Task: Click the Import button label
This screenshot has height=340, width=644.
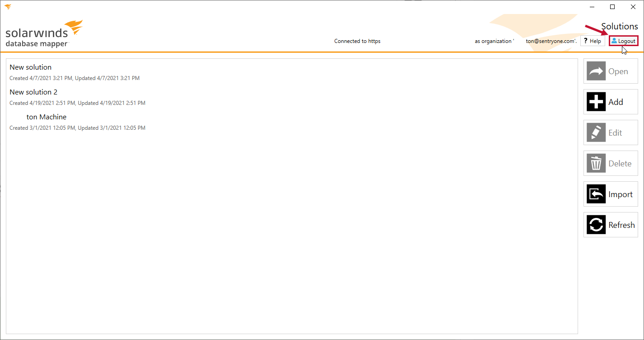Action: click(621, 194)
